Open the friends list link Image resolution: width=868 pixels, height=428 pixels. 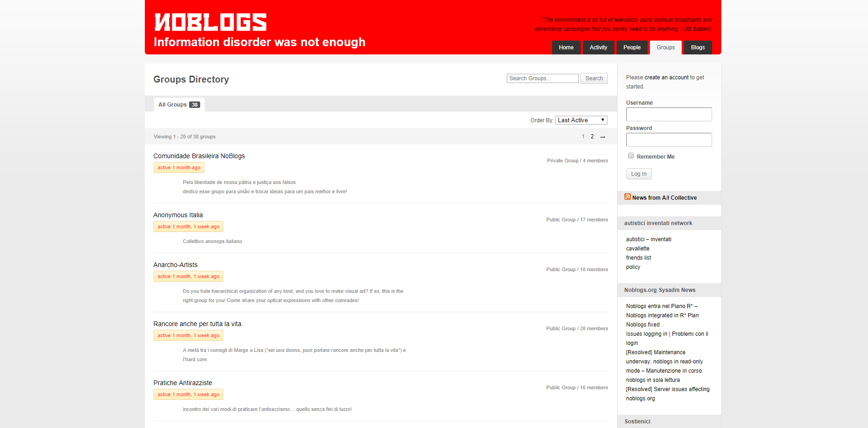point(638,258)
